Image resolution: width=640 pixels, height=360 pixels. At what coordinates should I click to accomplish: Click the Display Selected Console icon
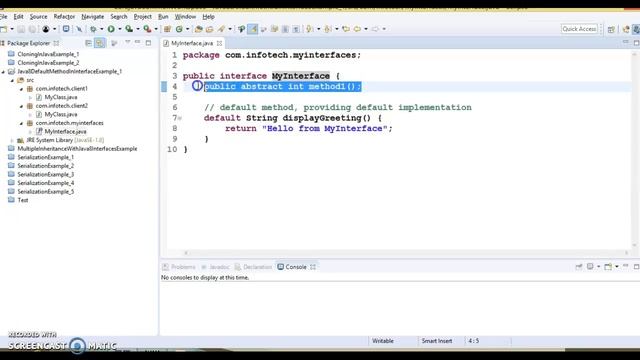(x=590, y=267)
